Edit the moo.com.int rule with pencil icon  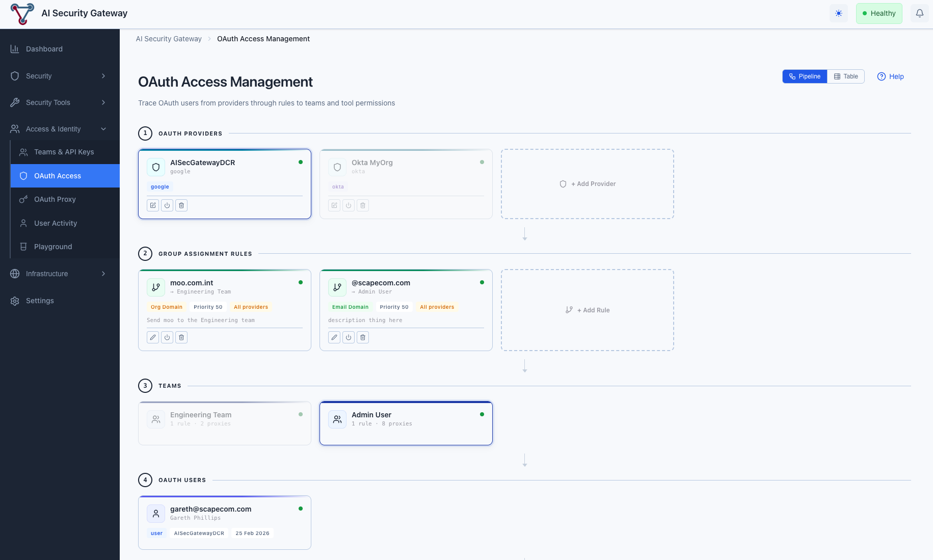click(x=152, y=337)
